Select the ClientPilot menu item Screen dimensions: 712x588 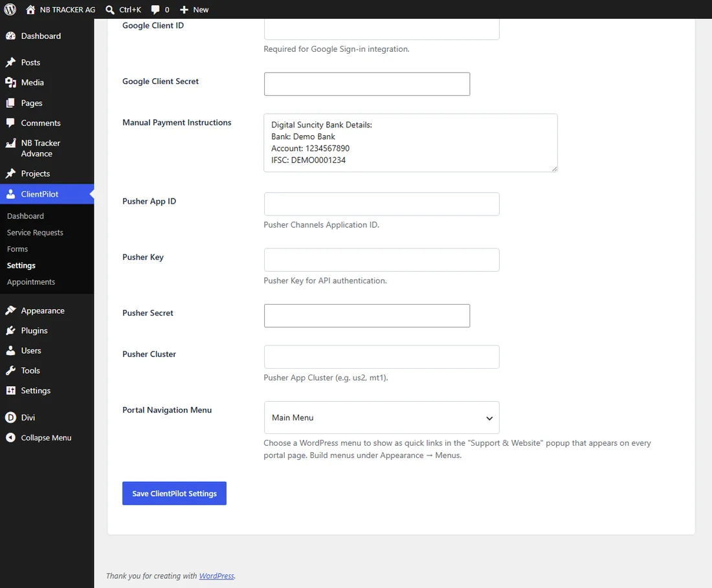click(47, 193)
